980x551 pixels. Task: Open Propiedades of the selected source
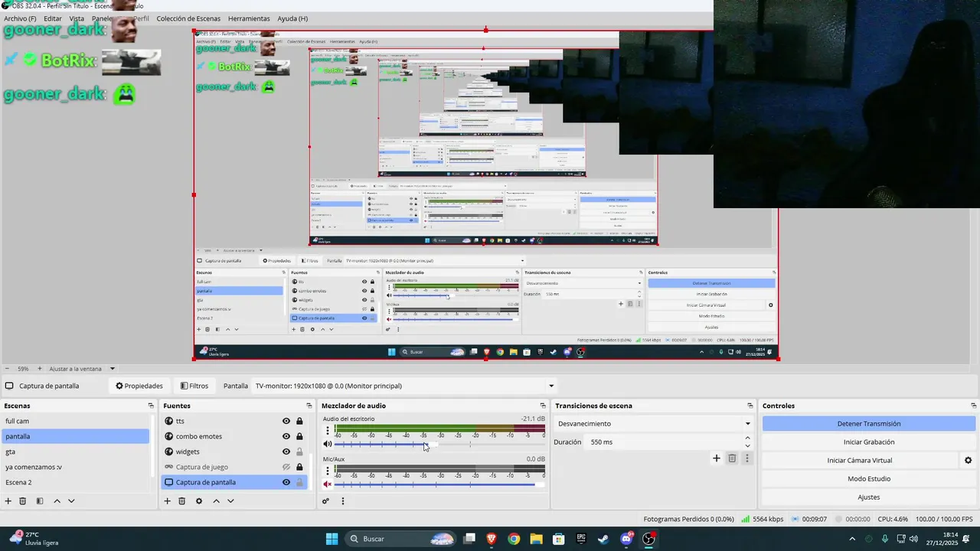click(x=139, y=386)
